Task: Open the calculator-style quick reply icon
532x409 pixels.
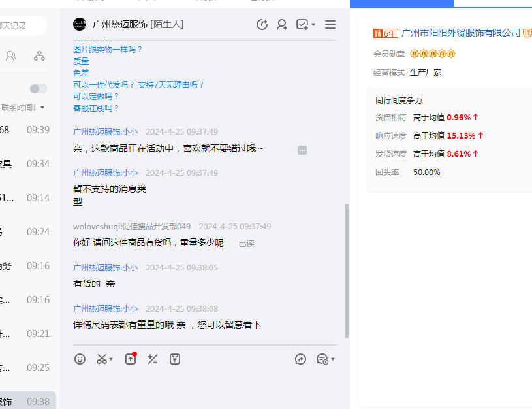Action: click(153, 359)
